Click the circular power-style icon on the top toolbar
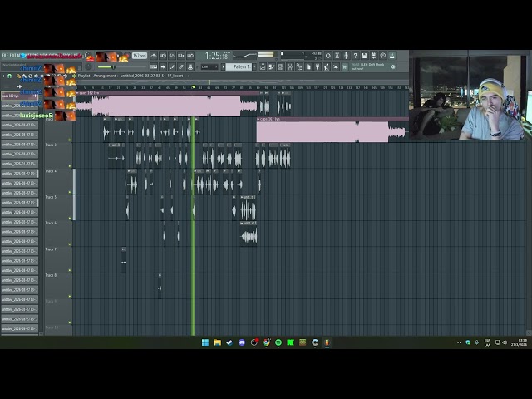 coord(328,56)
